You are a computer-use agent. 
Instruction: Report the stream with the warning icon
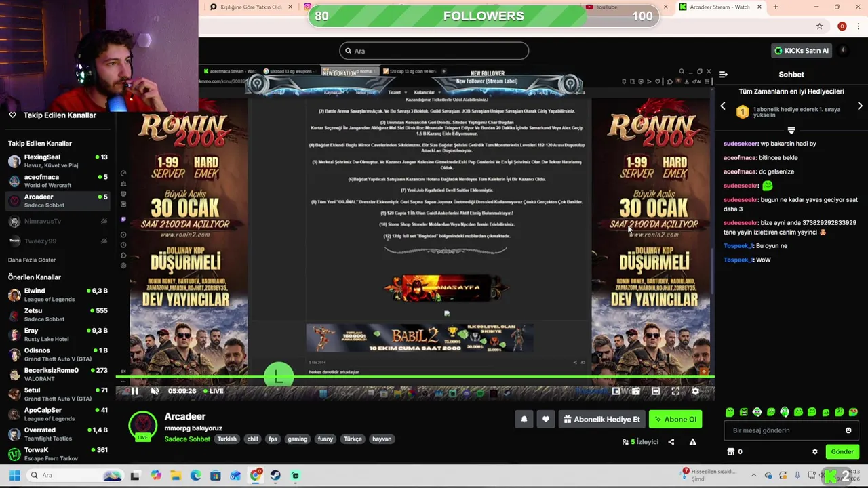click(x=692, y=442)
